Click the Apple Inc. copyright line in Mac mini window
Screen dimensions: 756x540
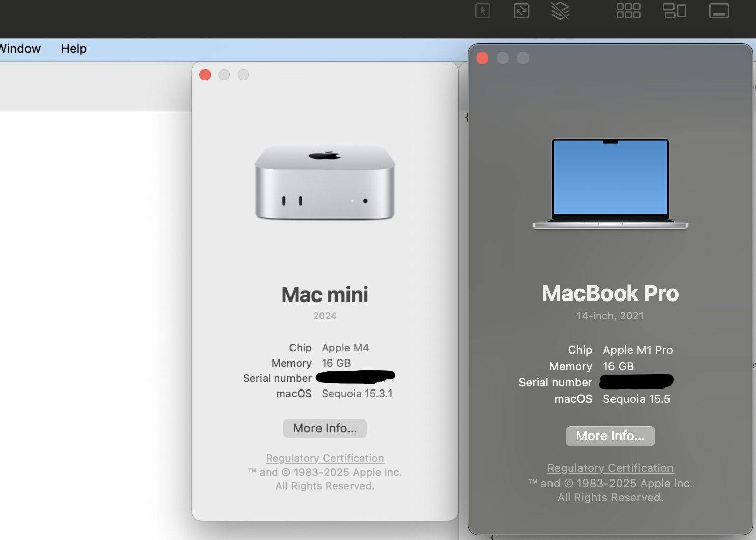click(x=325, y=472)
